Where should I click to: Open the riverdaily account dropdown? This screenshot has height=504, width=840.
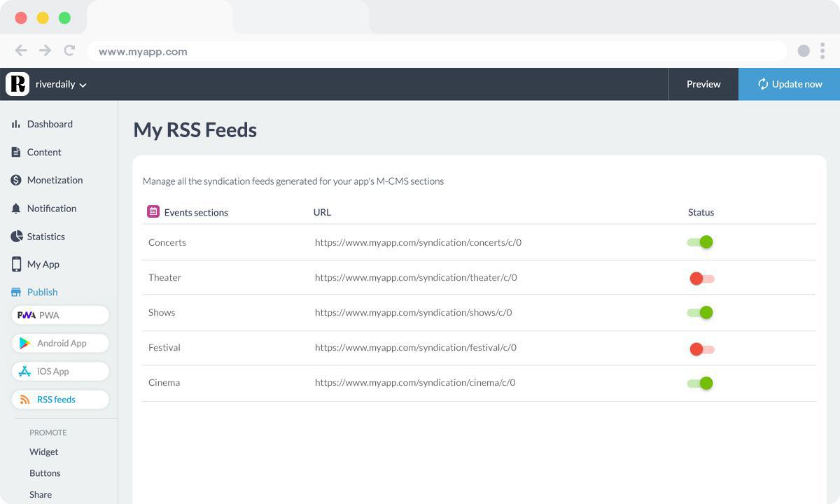[61, 85]
